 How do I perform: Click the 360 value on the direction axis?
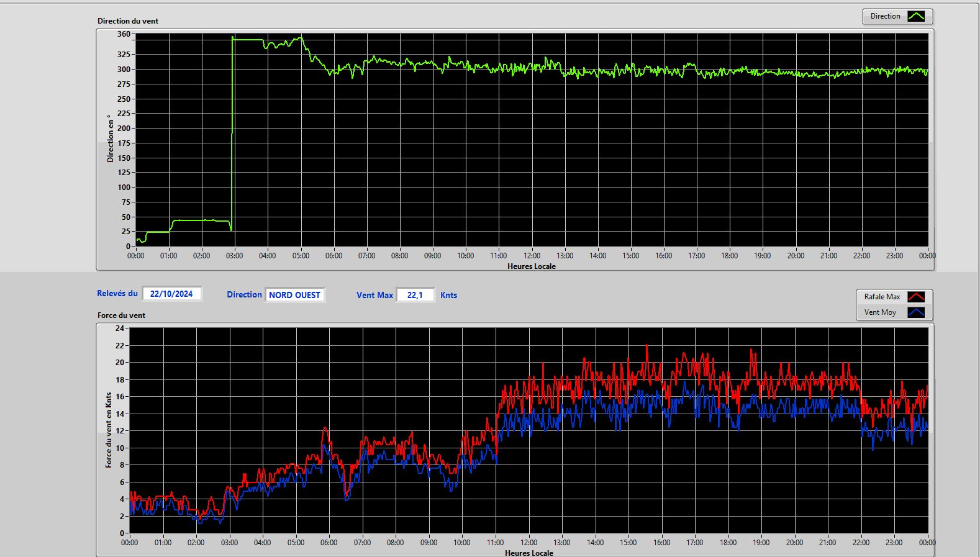click(124, 34)
